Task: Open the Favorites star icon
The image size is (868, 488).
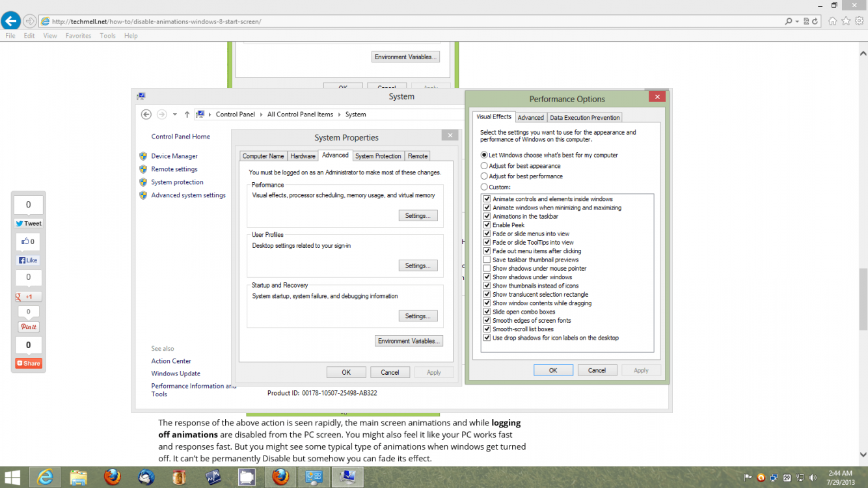Action: pyautogui.click(x=846, y=21)
